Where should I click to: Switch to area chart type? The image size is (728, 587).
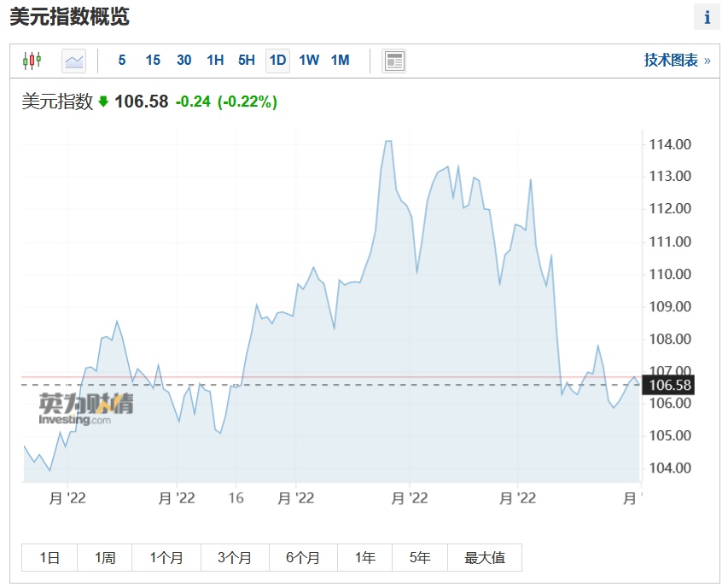[x=74, y=61]
